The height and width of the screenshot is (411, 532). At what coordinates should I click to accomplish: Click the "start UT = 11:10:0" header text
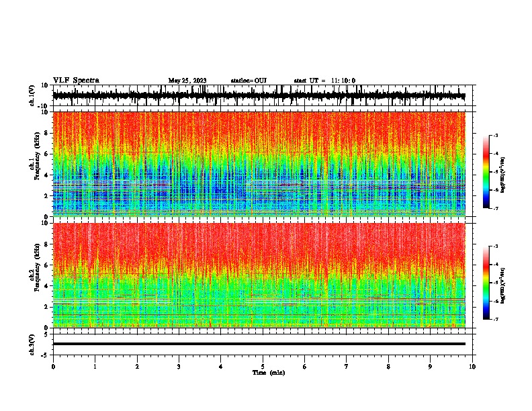point(324,81)
